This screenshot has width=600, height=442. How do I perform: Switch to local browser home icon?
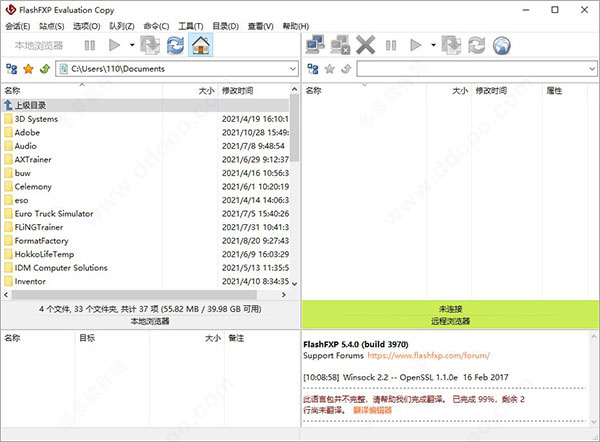pos(201,45)
